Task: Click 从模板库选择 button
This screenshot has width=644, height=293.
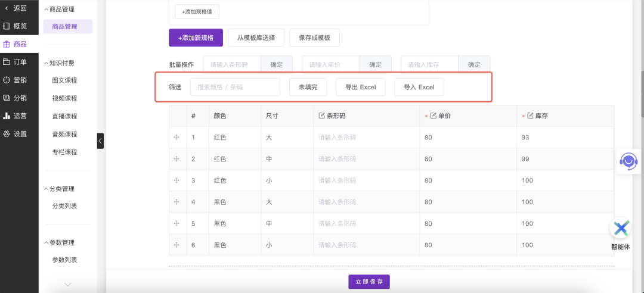Action: click(256, 38)
